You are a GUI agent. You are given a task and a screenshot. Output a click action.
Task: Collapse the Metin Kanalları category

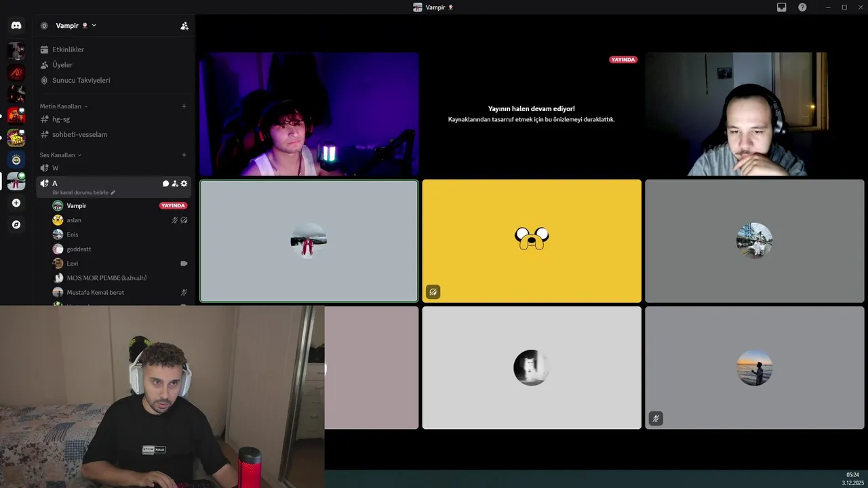click(x=64, y=106)
